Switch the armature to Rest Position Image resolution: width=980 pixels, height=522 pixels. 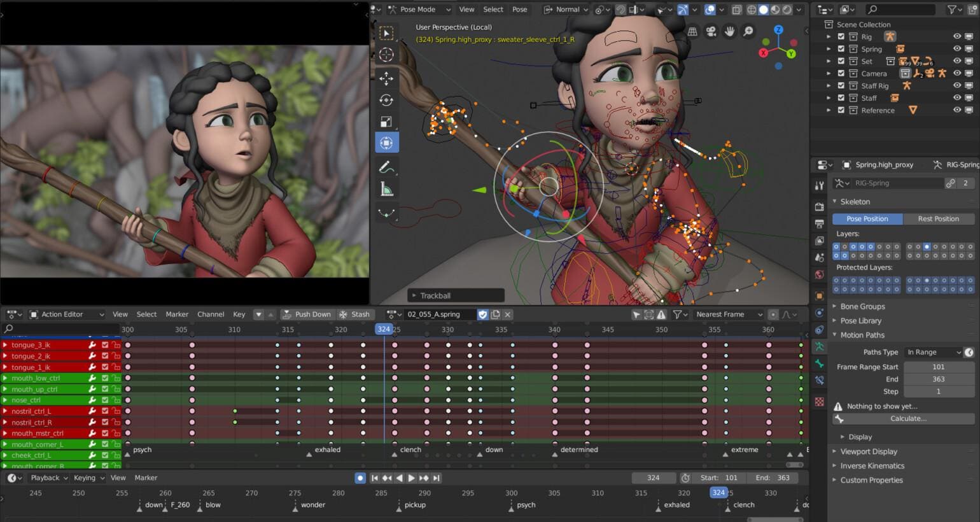pyautogui.click(x=938, y=218)
